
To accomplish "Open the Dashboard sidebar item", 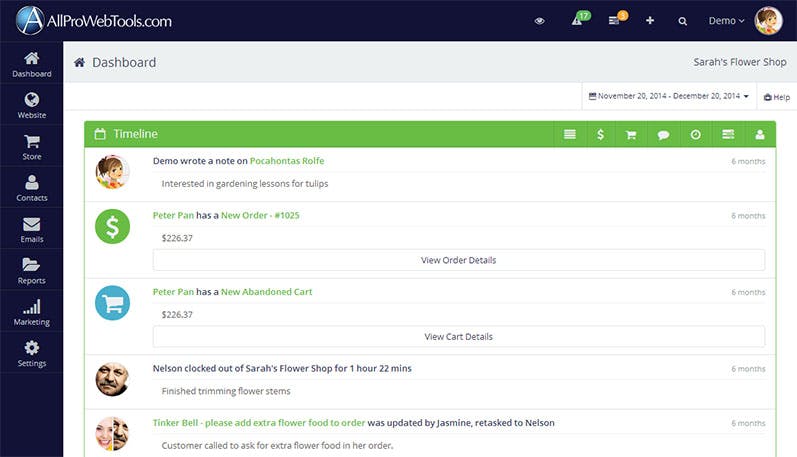I will [32, 64].
